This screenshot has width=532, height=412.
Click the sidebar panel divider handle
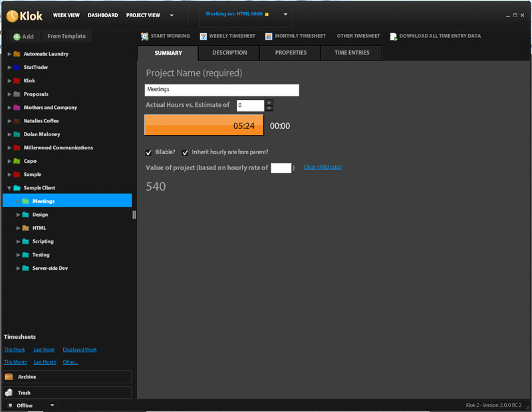(x=134, y=215)
